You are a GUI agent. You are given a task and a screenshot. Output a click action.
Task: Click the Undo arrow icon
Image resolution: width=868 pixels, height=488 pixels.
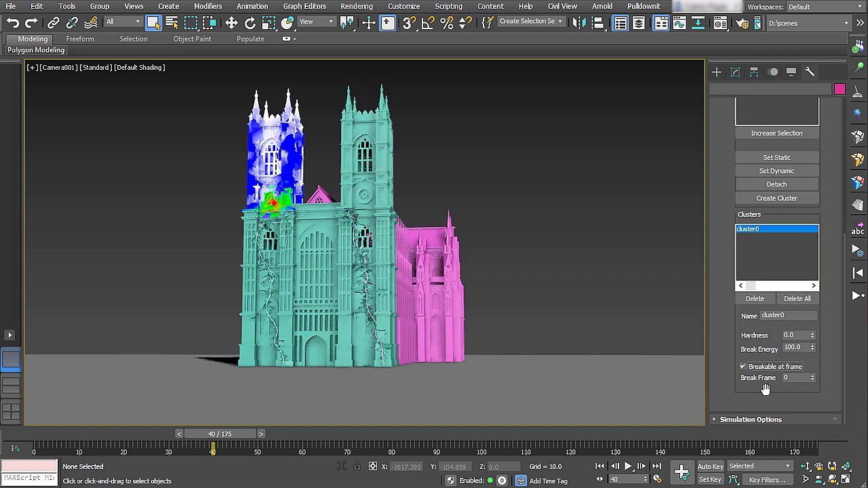(13, 23)
